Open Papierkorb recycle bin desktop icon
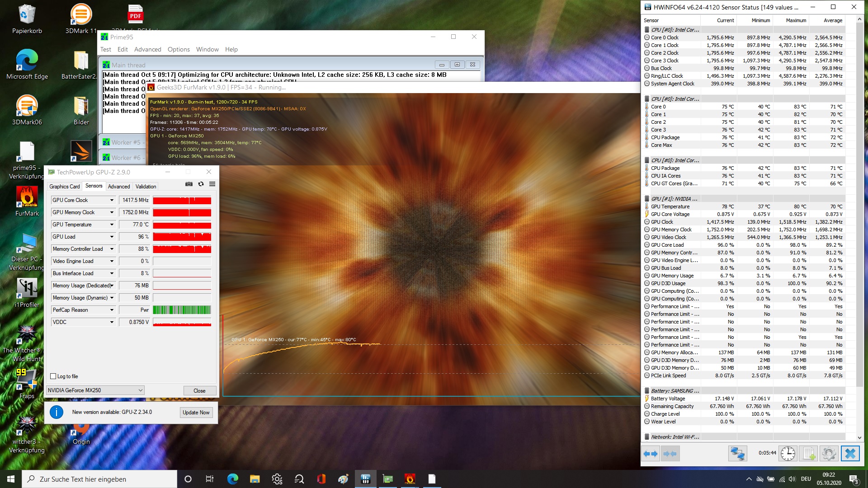Screen dimensions: 868x488 click(x=27, y=19)
